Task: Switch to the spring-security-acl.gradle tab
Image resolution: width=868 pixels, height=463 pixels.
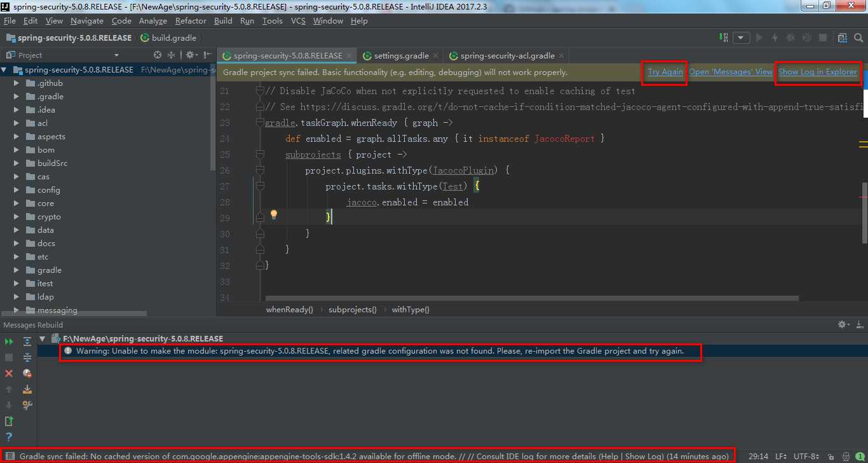Action: [x=507, y=56]
